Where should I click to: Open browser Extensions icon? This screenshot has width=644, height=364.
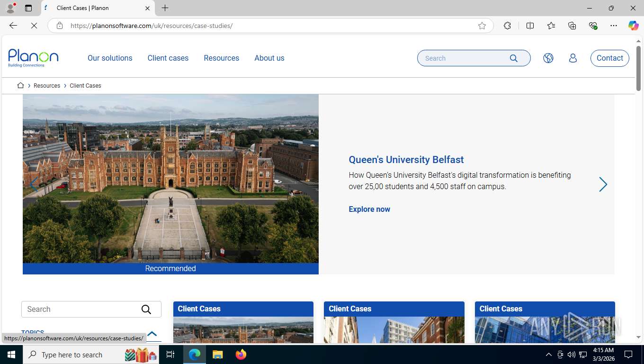coord(507,26)
